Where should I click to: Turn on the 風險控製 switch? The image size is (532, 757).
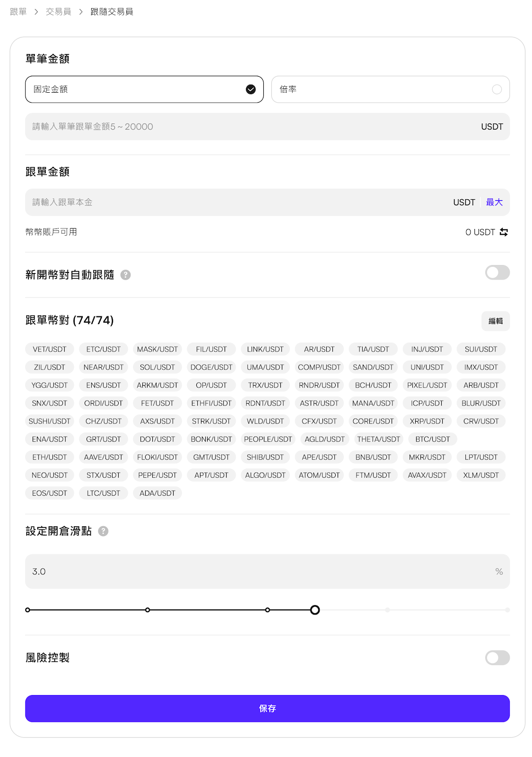pos(497,658)
